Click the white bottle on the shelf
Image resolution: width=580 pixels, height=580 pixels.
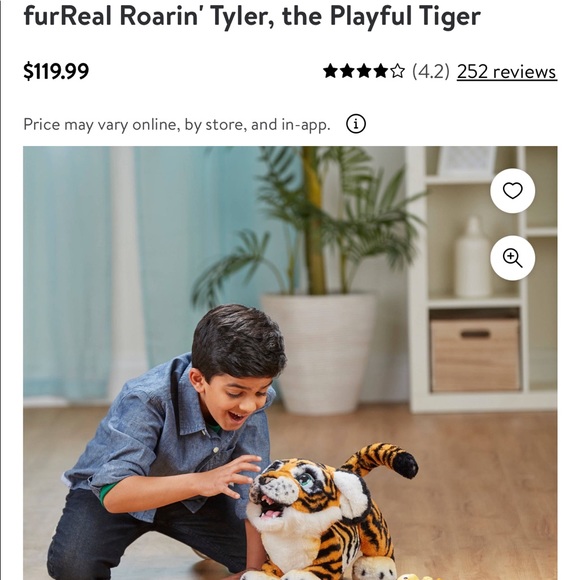coord(472,258)
